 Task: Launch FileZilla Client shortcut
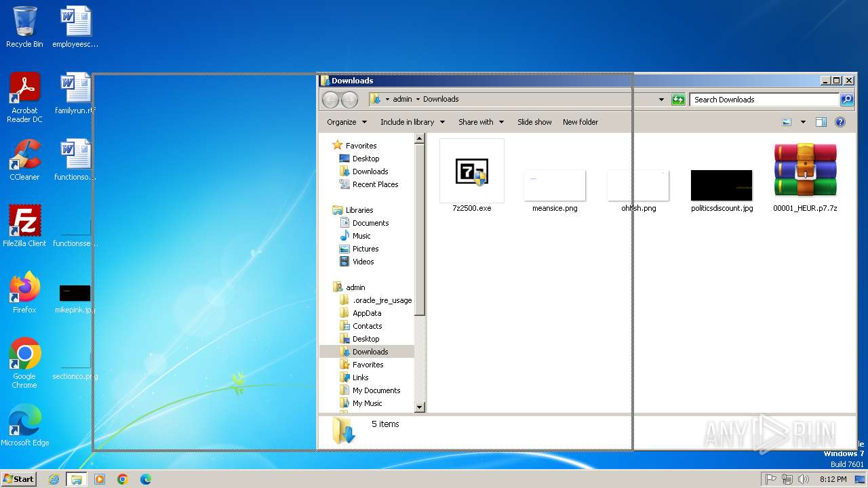tap(24, 226)
